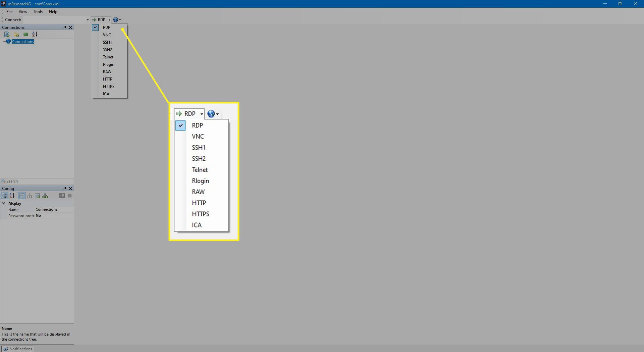Click the Search field in Connections panel
Screen dimensions: 644x352
coord(40,181)
